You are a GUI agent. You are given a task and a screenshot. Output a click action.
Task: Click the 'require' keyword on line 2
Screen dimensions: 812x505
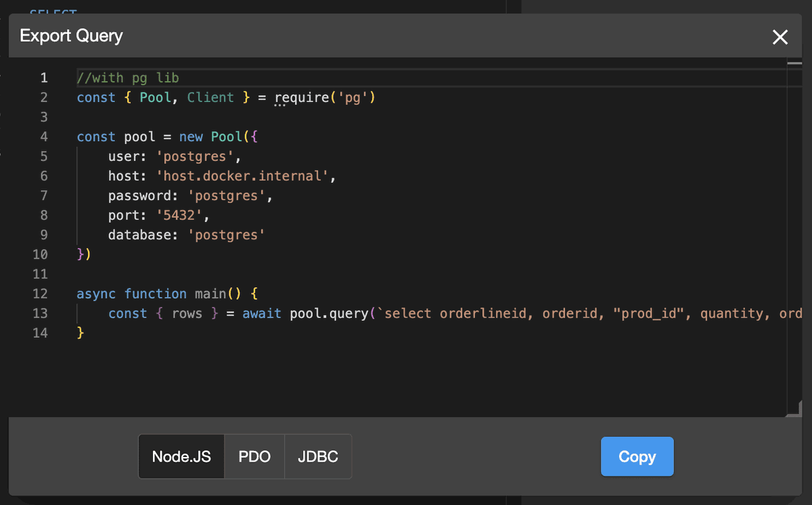301,98
